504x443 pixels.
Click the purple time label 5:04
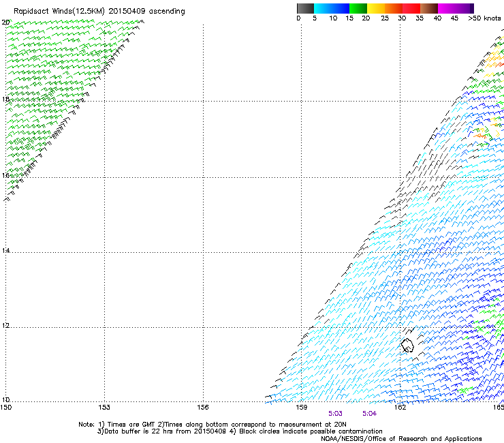pos(369,414)
